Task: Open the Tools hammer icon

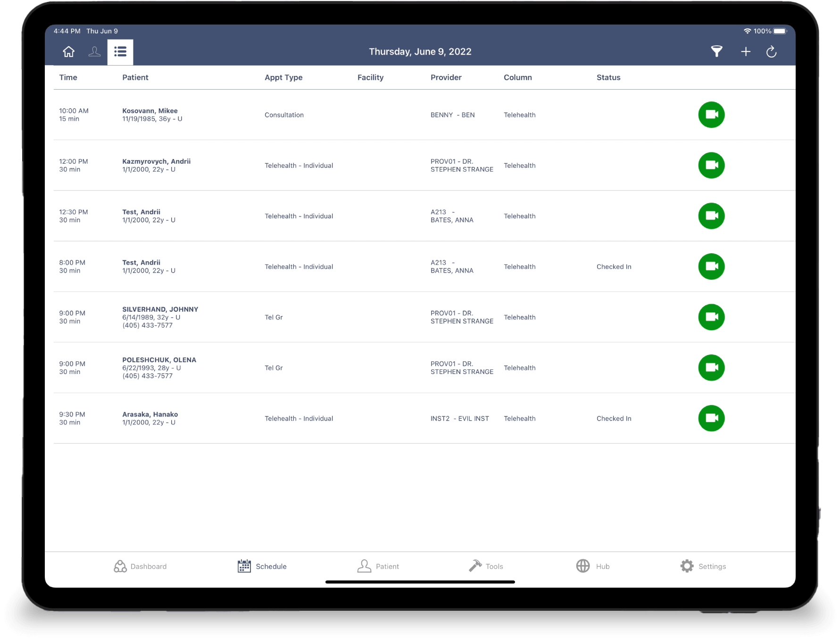Action: pyautogui.click(x=475, y=566)
